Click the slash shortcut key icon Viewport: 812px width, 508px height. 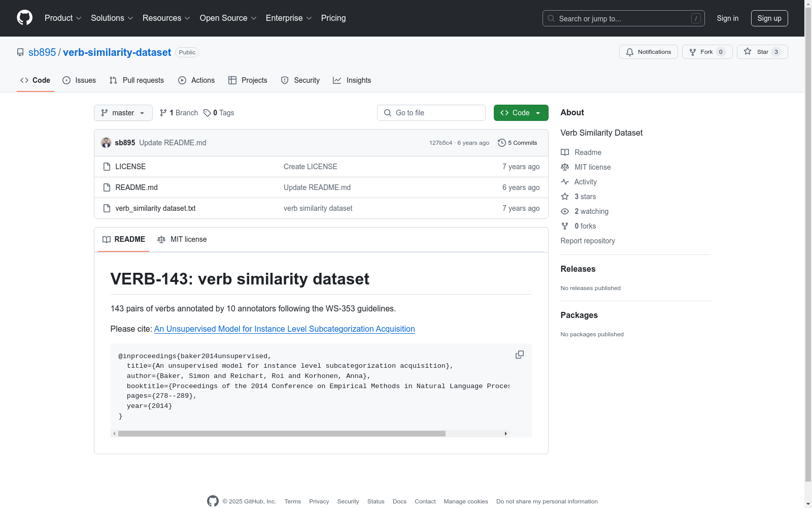696,18
